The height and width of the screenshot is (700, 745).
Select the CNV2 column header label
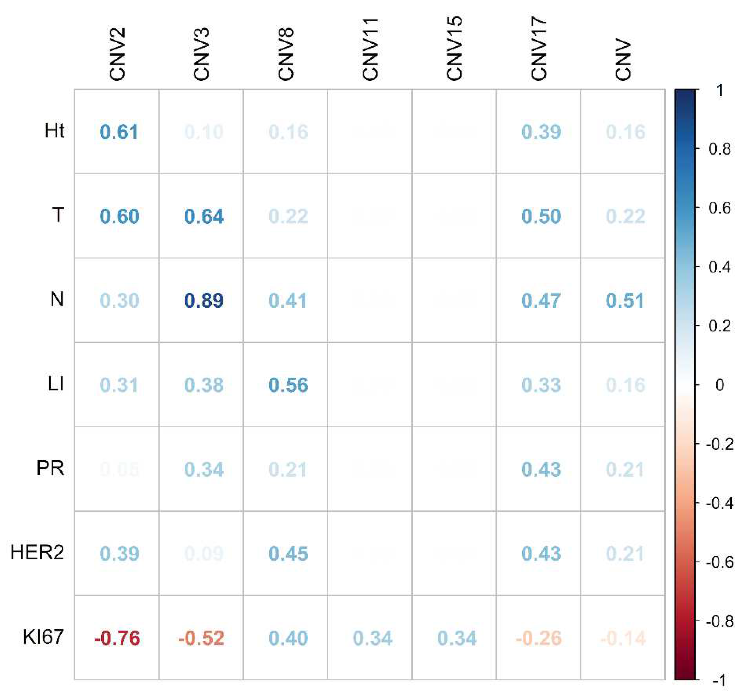coord(117,54)
